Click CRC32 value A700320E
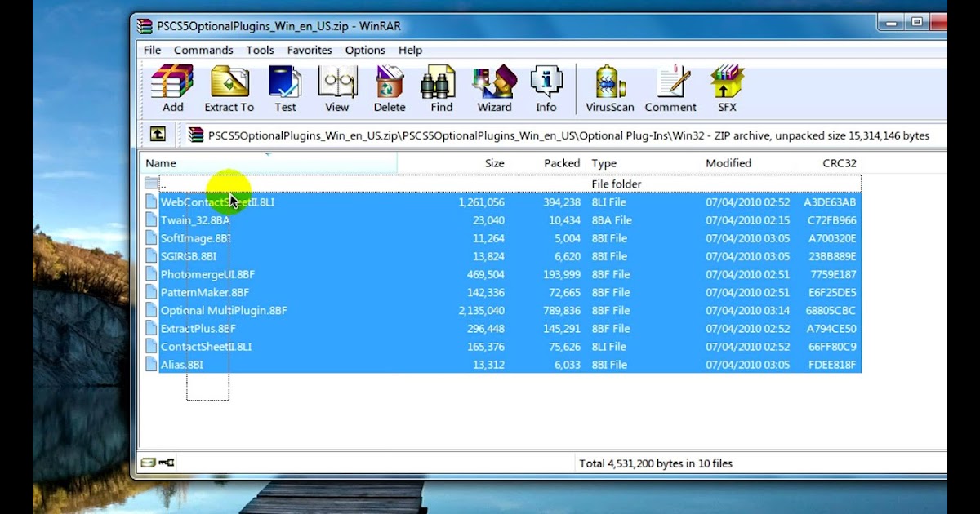980x514 pixels. pos(832,238)
